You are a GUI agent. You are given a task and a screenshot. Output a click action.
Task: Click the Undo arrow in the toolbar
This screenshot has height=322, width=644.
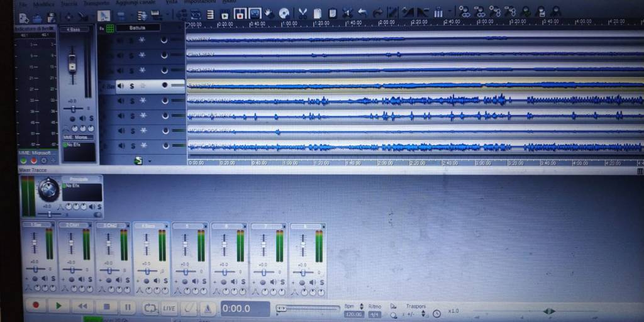(x=362, y=13)
